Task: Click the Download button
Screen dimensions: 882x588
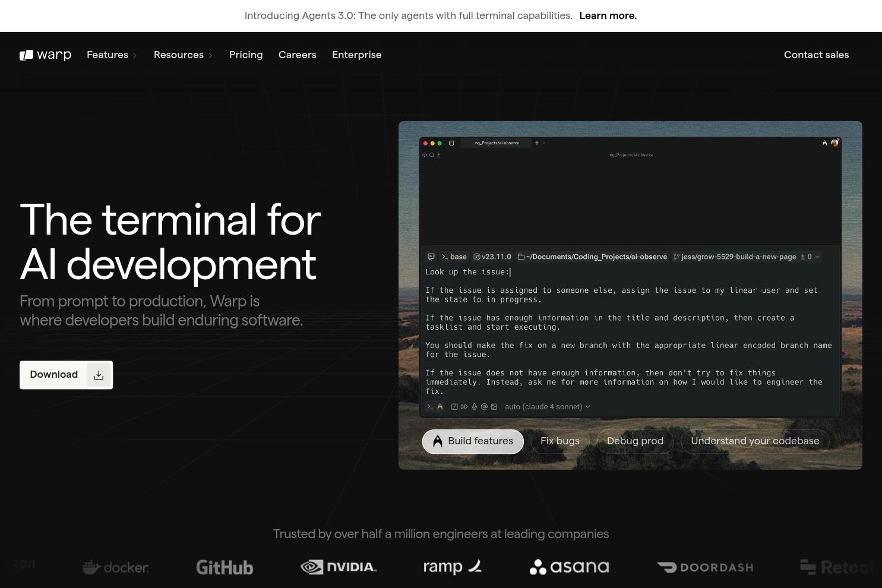Action: pyautogui.click(x=66, y=375)
